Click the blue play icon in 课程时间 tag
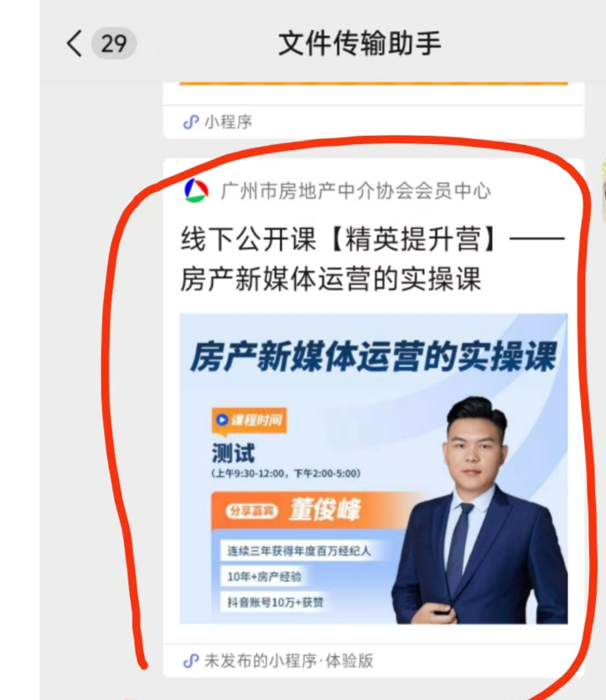 click(x=222, y=420)
